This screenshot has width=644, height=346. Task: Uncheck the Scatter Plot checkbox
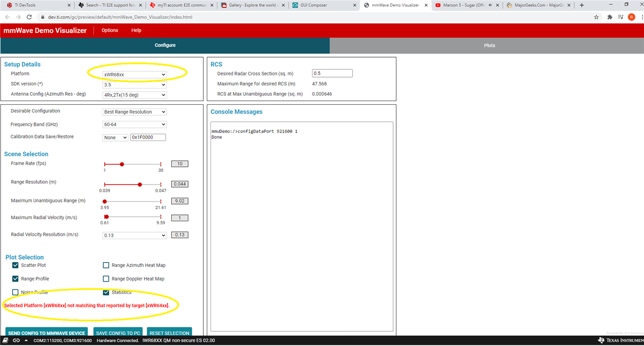[15, 265]
